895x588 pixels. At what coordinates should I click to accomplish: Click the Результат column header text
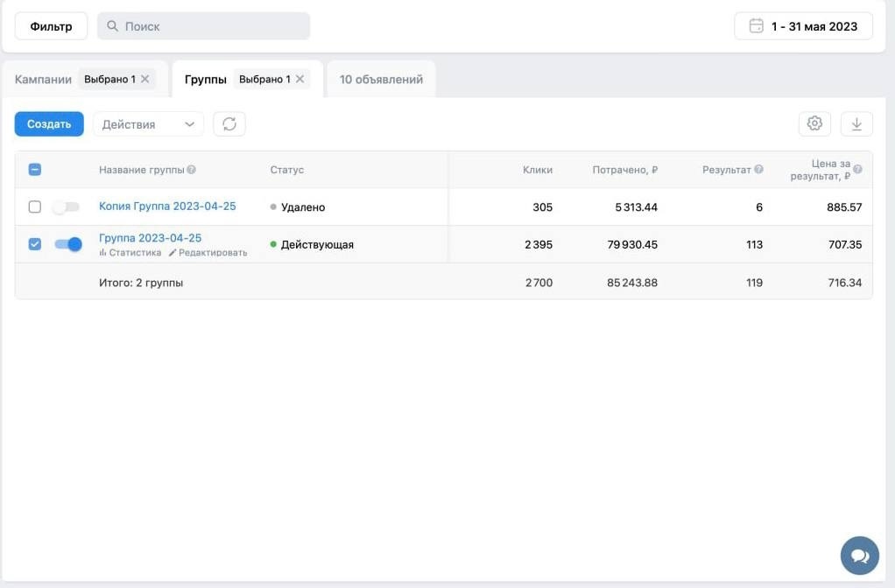point(727,170)
